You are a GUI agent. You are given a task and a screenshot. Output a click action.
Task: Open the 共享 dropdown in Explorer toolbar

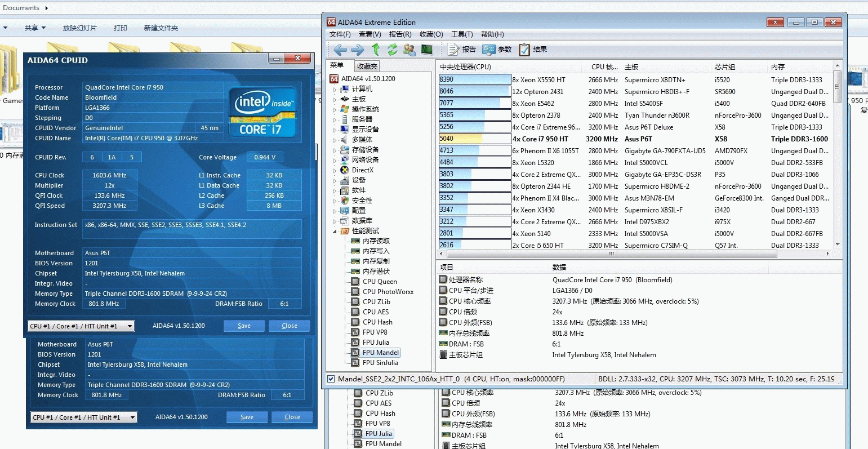[x=35, y=28]
